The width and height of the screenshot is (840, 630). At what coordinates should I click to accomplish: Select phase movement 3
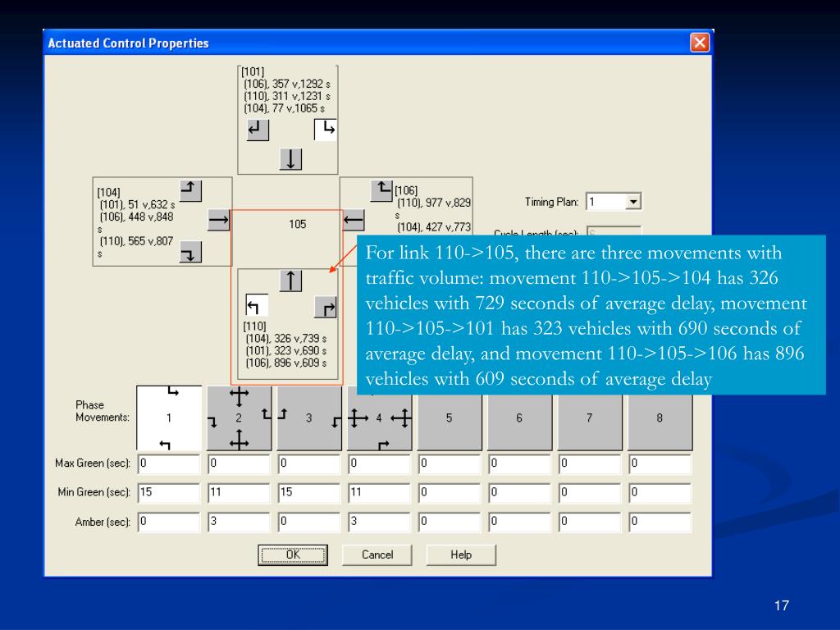309,418
